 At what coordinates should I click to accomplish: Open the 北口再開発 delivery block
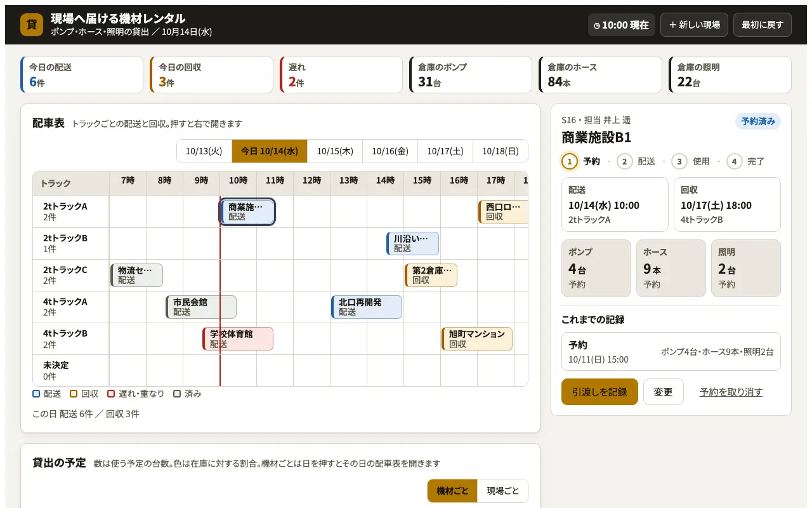(x=367, y=307)
